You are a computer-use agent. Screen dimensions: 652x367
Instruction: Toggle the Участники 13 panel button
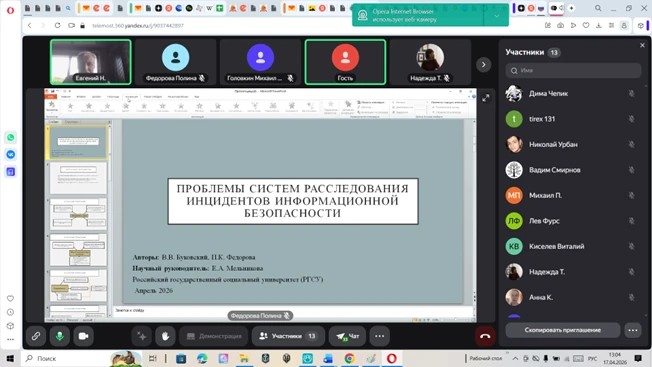coord(288,336)
